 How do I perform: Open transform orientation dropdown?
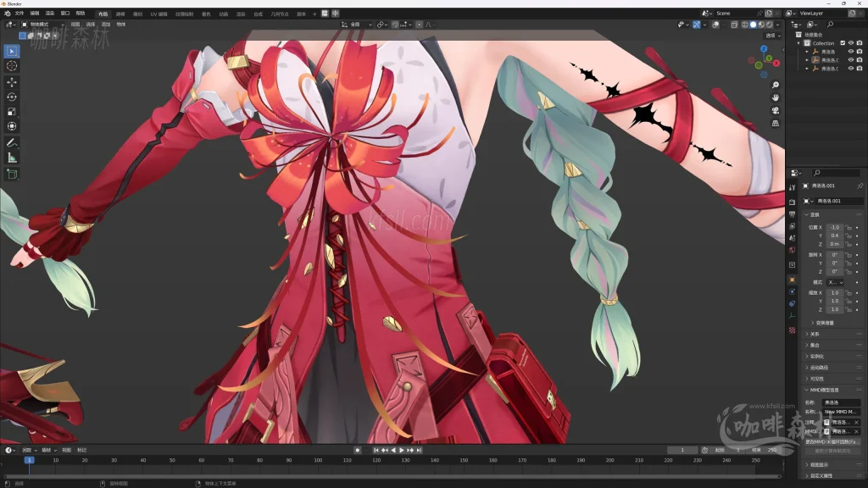356,25
